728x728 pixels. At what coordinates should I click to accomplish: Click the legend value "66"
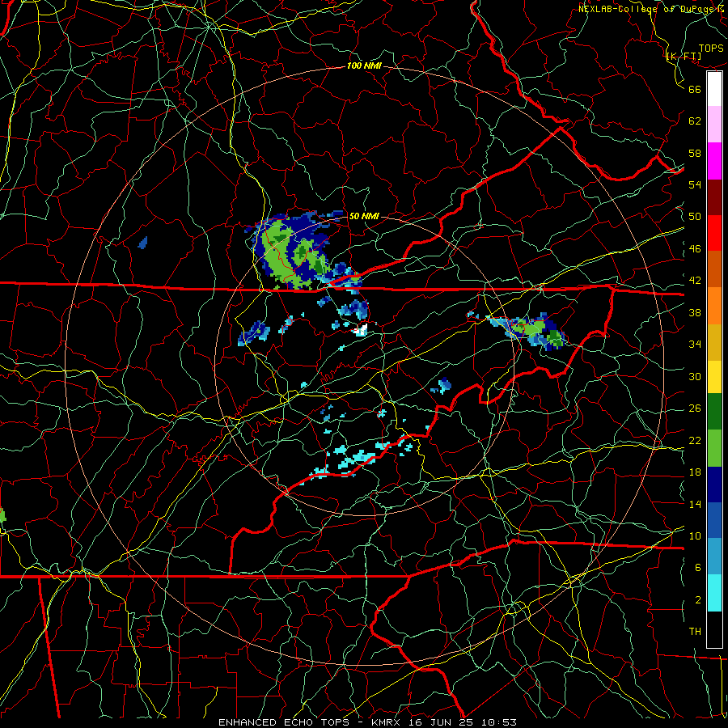point(695,89)
